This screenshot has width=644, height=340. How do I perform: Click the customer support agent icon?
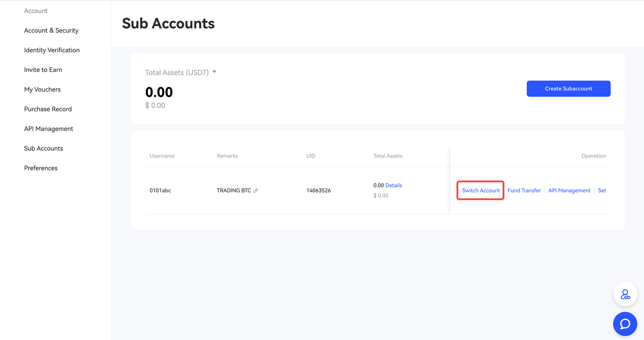(625, 295)
